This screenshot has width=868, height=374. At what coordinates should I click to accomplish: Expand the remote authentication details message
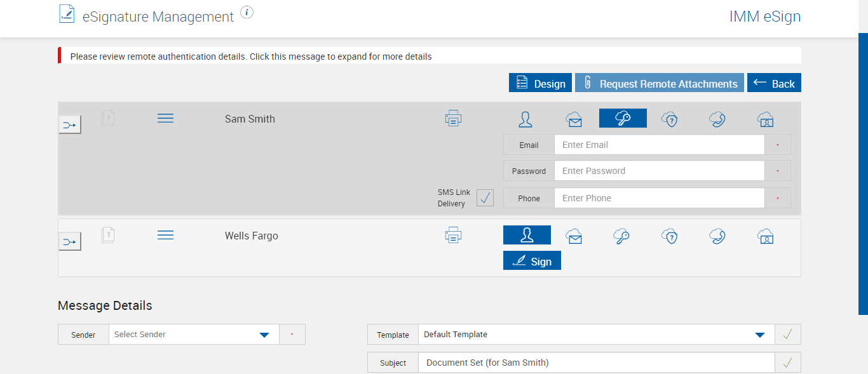coord(251,57)
